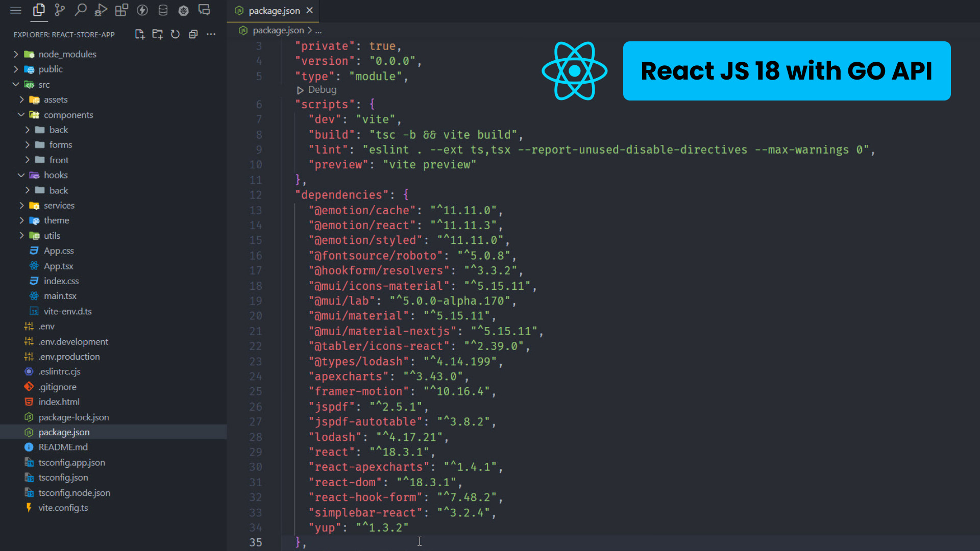Expand the theme folder

point(56,220)
